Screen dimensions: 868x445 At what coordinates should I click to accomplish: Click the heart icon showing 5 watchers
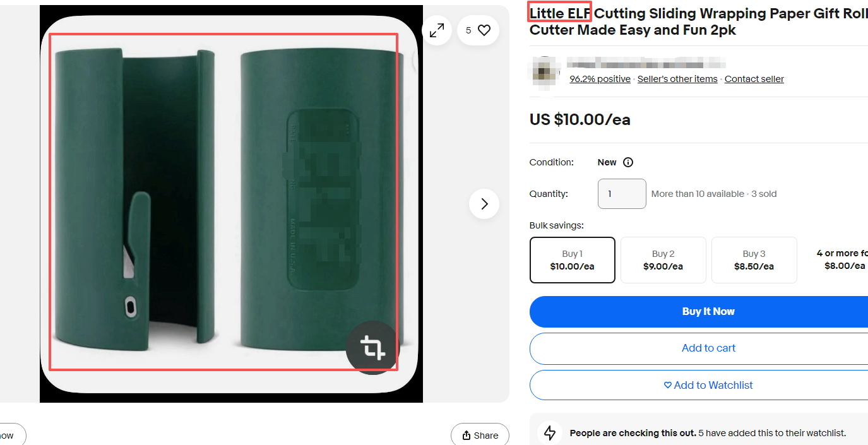coord(478,30)
